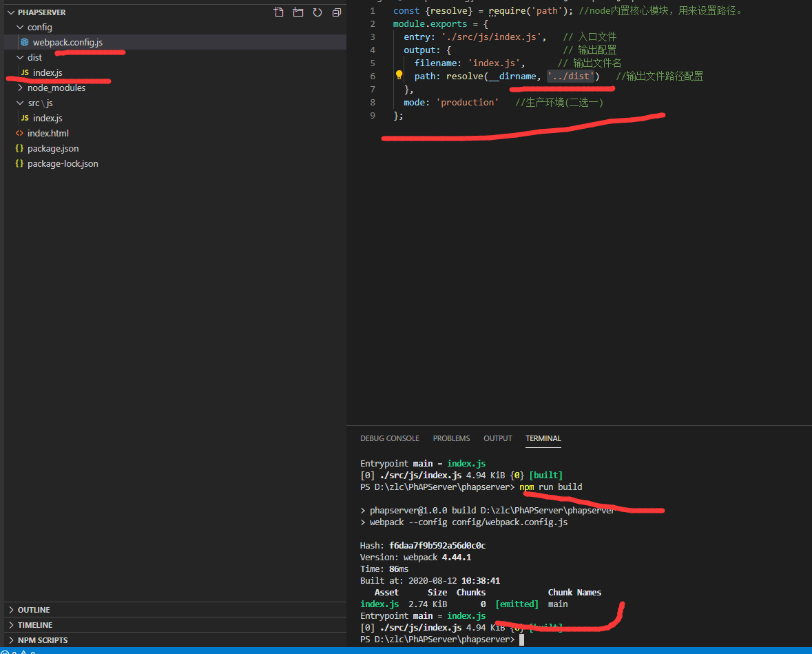Open webpack.config.js in the config folder

point(67,42)
